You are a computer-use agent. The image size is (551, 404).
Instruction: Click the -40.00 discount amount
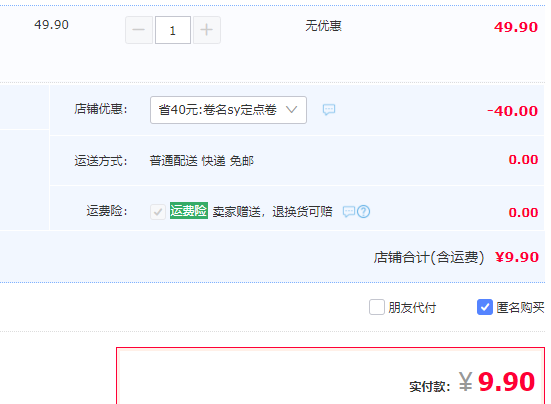pos(512,111)
